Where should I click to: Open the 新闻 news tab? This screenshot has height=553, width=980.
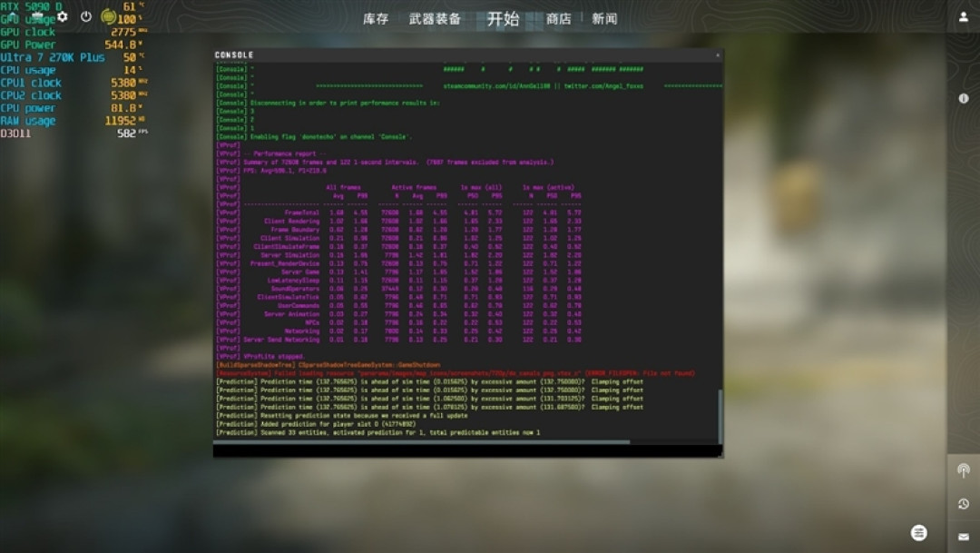[604, 19]
